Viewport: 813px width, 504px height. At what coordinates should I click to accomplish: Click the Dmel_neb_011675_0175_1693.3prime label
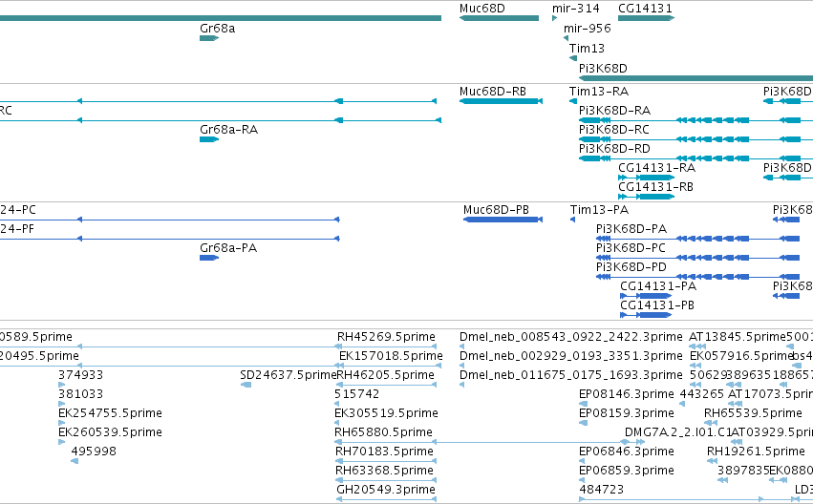571,375
